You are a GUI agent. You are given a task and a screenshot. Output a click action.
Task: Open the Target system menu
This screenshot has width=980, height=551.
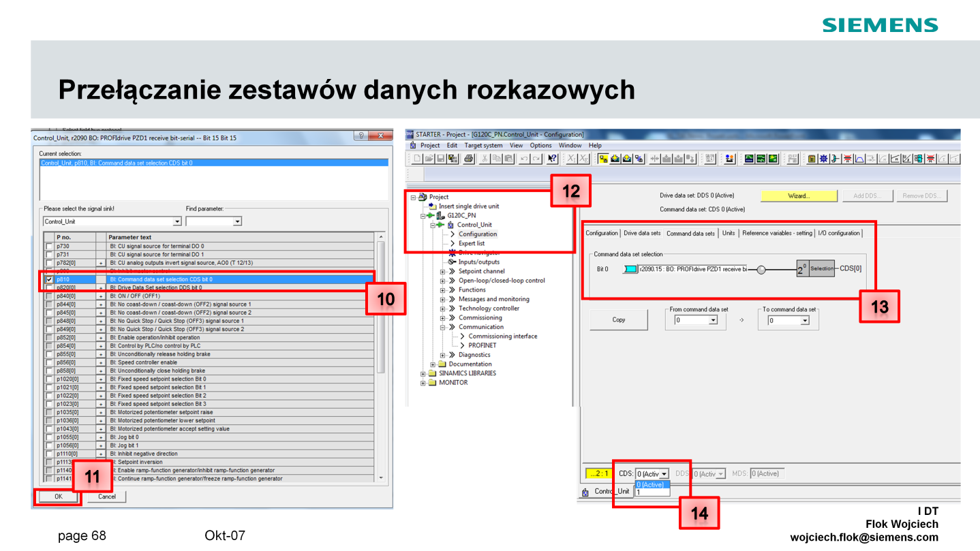point(483,145)
